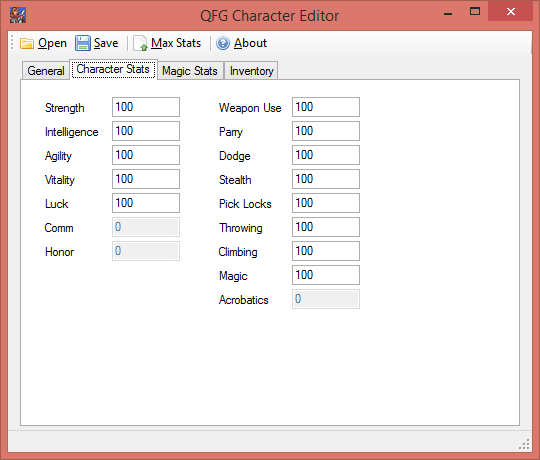Click the app icon in title bar

click(18, 15)
